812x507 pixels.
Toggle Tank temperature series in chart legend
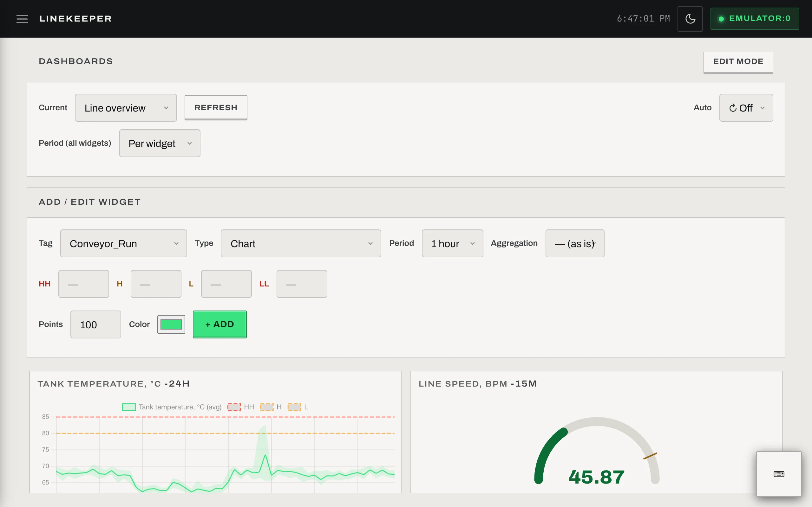point(172,407)
